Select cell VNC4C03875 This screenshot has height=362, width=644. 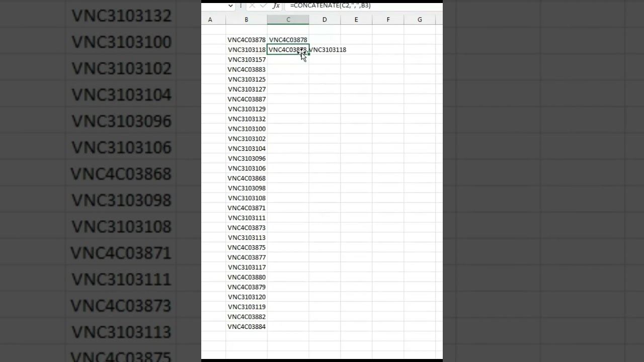pos(247,247)
